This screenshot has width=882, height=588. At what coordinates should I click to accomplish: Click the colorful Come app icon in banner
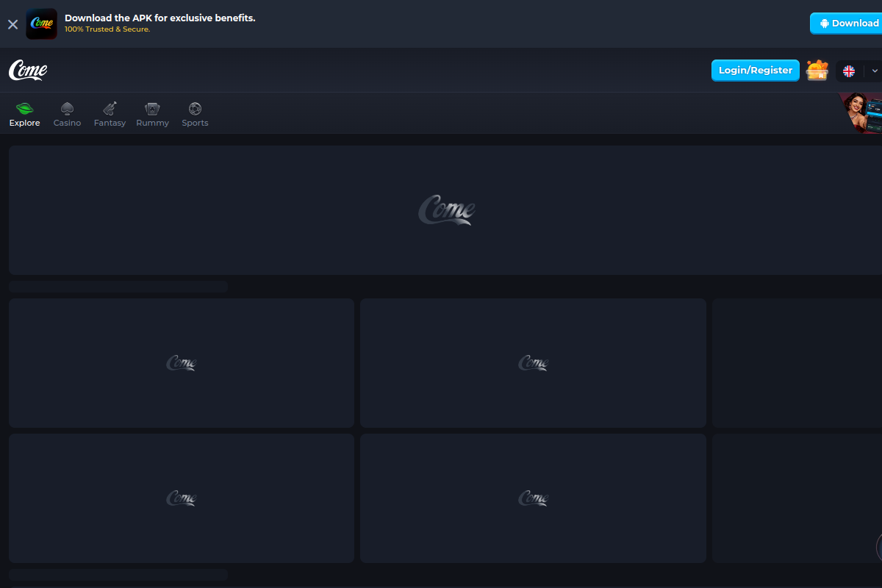(x=41, y=24)
